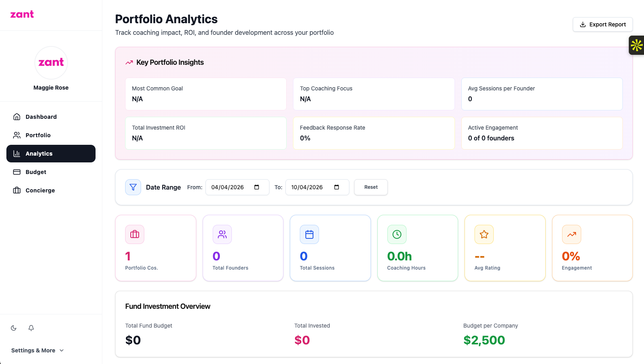Click the Total Sessions calendar icon
The width and height of the screenshot is (644, 364).
[x=309, y=234]
